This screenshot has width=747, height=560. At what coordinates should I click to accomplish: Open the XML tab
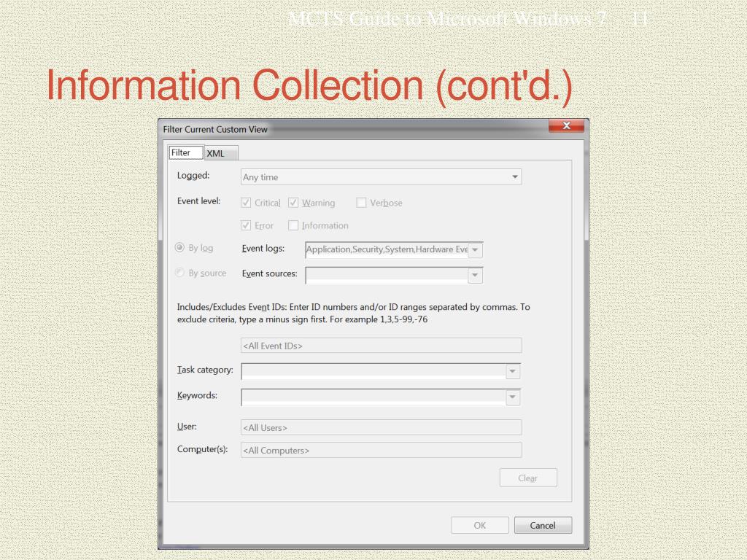click(221, 153)
